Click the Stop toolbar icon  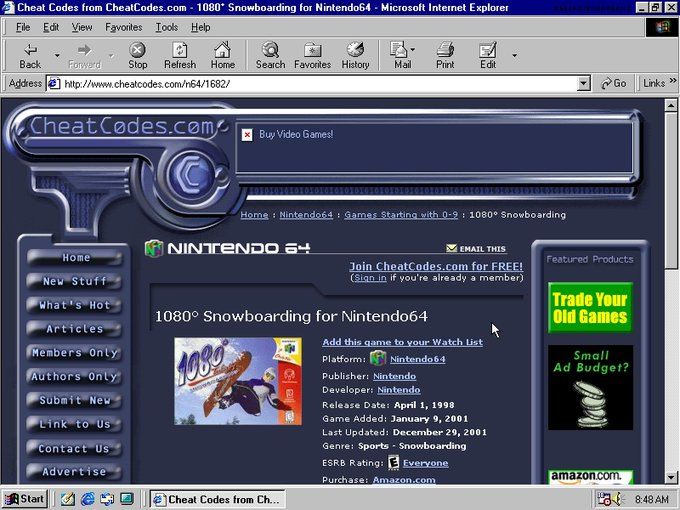point(137,50)
